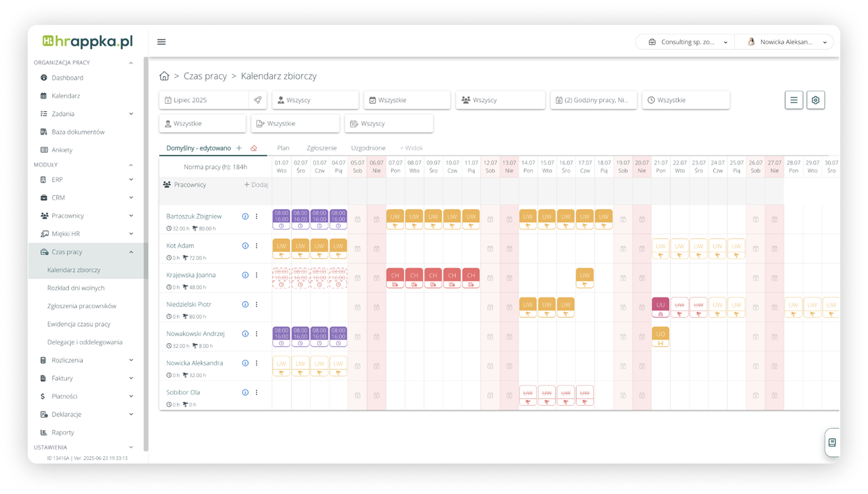Open calendar settings gear icon
Image resolution: width=868 pixels, height=494 pixels.
pos(815,100)
